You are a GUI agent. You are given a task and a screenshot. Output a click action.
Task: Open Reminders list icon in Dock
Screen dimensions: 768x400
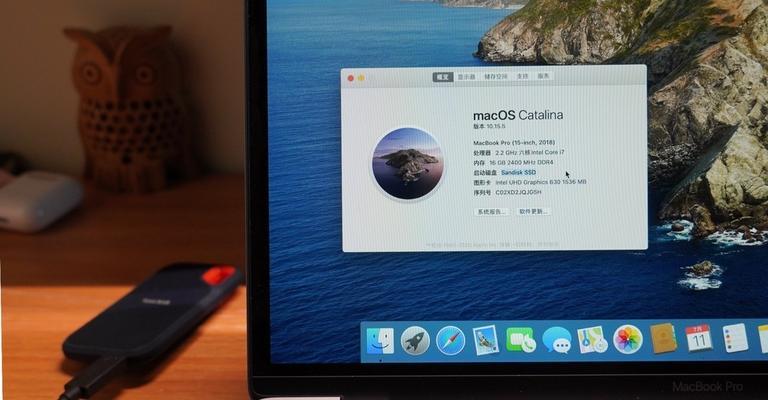[x=735, y=337]
